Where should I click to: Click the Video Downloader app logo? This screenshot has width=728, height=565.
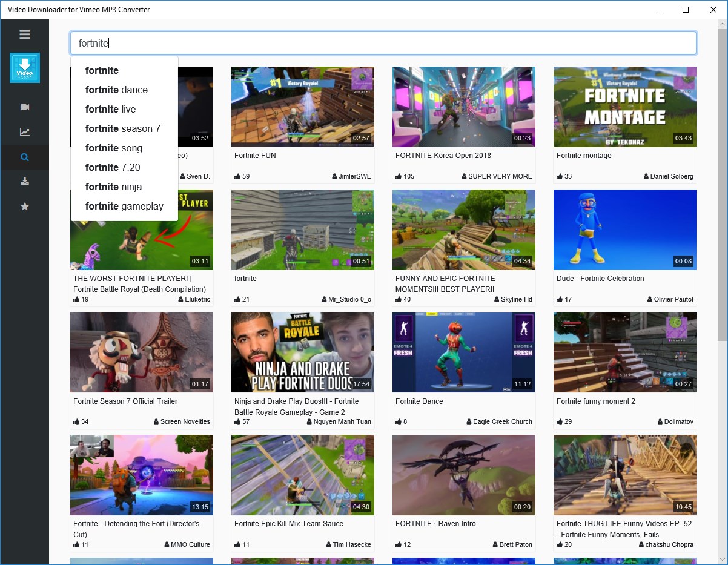pyautogui.click(x=25, y=68)
